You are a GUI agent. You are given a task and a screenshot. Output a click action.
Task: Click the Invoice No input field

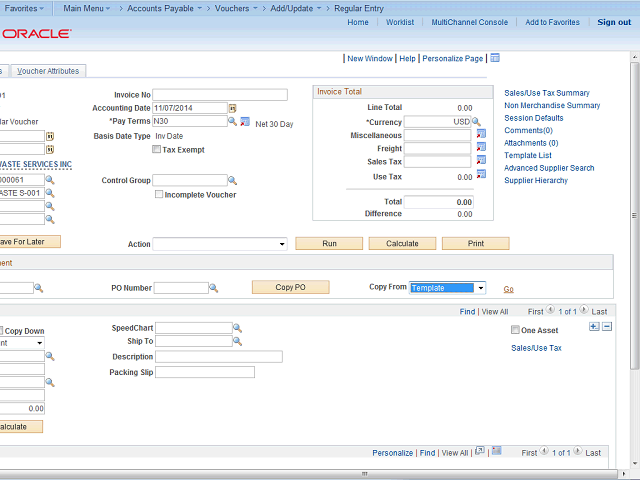click(219, 95)
